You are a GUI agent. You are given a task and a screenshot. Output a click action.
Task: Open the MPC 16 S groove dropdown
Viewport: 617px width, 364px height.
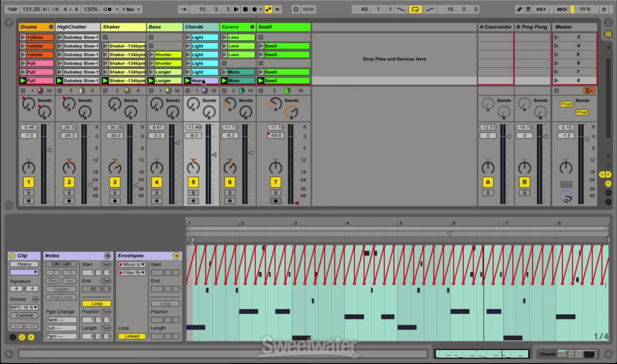[x=24, y=307]
